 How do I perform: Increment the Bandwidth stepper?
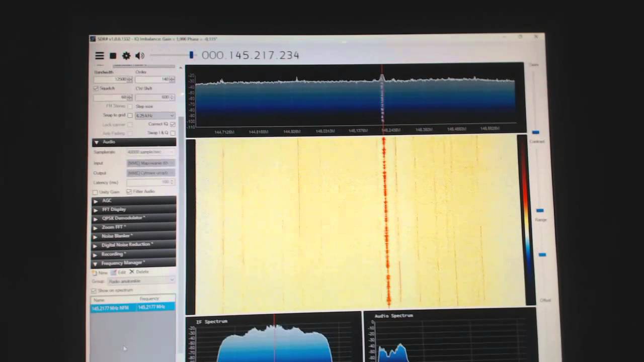[x=130, y=78]
